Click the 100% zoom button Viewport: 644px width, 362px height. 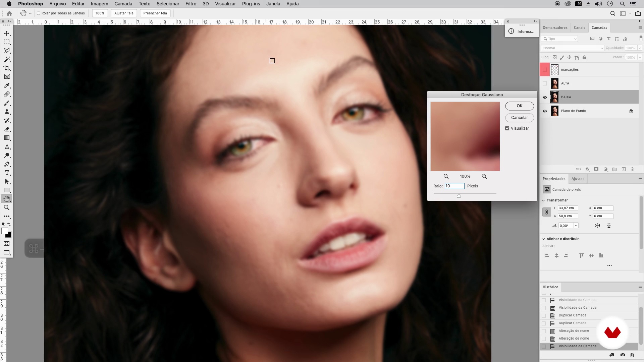tap(100, 13)
